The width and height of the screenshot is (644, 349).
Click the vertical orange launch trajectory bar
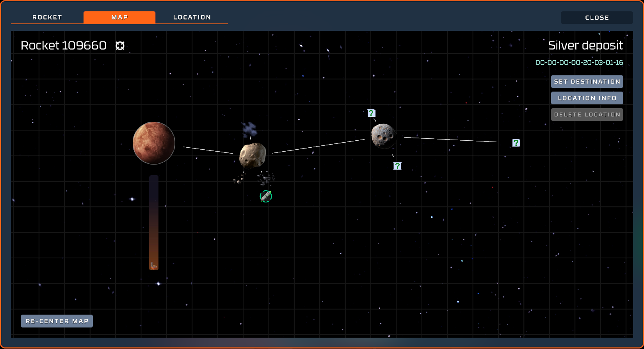[x=154, y=219]
